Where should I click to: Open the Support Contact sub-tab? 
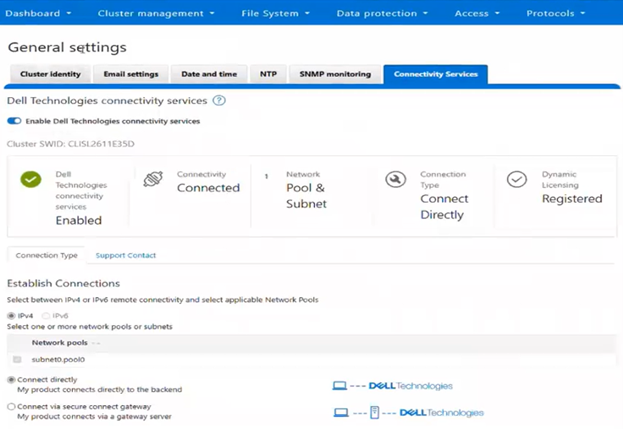coord(126,255)
